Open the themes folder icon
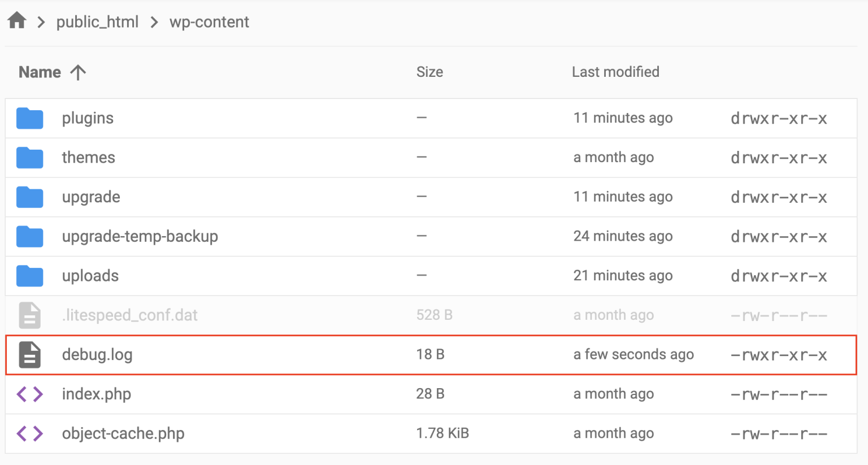Viewport: 868px width, 465px height. pos(29,158)
